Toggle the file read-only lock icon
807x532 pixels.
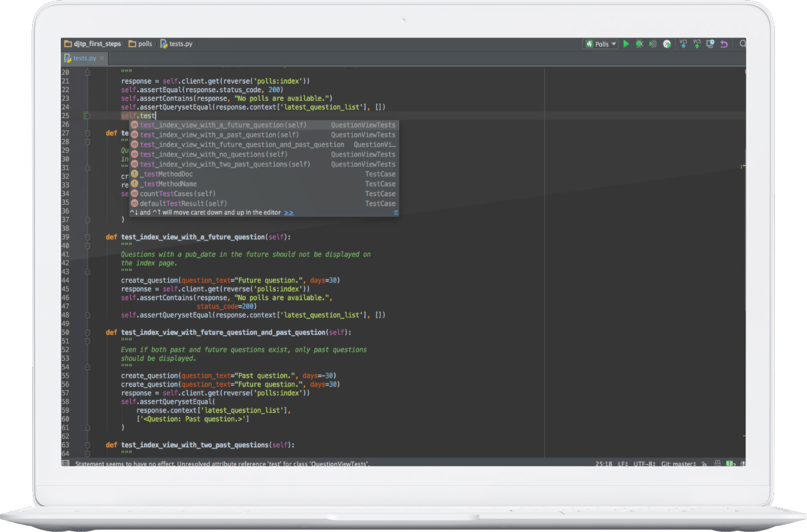704,464
